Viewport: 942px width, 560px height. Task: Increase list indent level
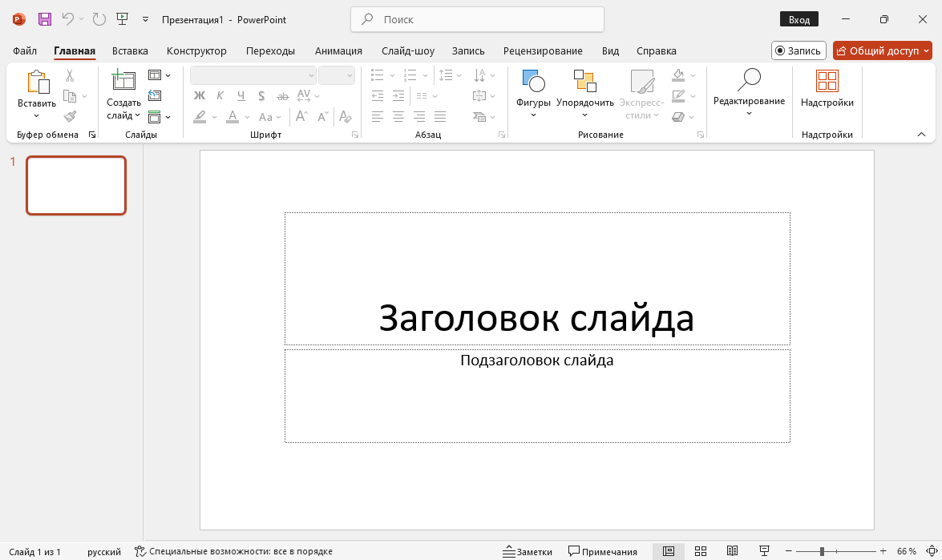click(398, 95)
